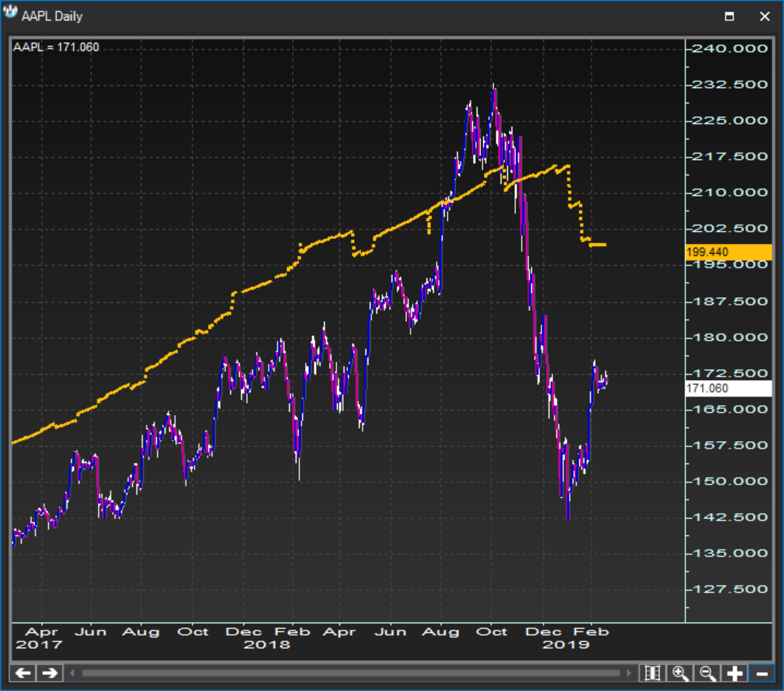Zoom in with the magnifier plus icon
Viewport: 784px width, 691px height.
[681, 673]
